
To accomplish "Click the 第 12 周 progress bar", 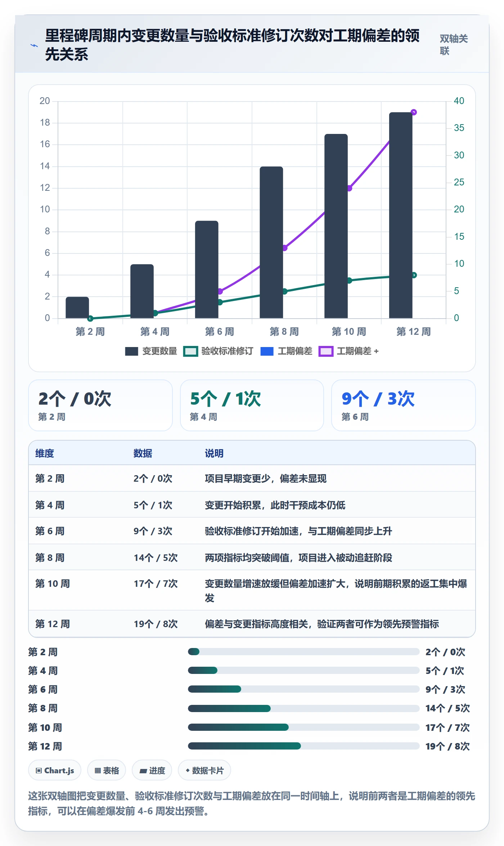I will coord(303,746).
